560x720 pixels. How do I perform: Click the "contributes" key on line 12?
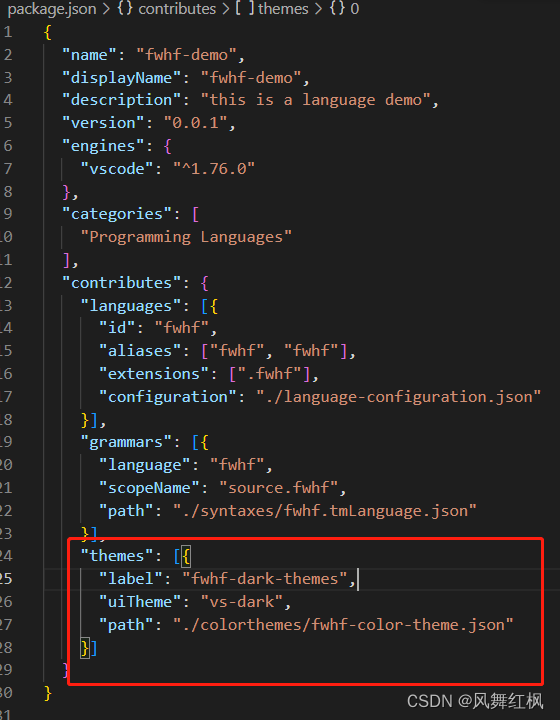(x=121, y=283)
